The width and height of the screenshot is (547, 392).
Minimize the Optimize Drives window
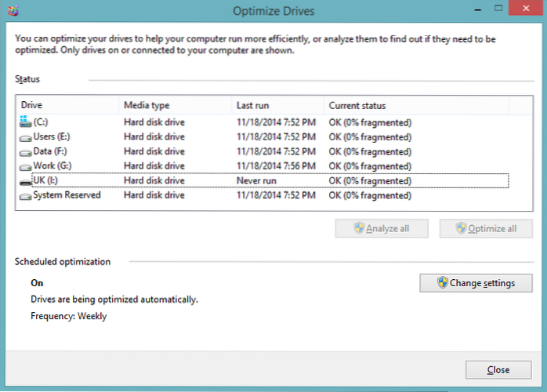click(478, 9)
